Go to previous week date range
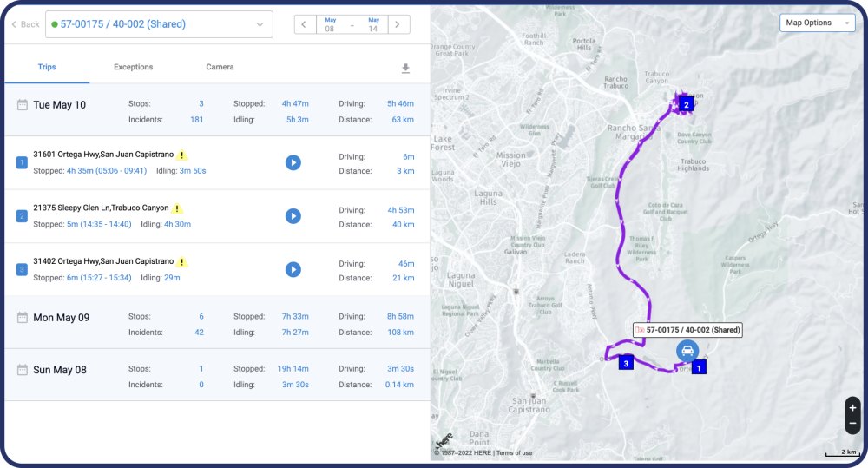Screen dimensions: 868x468 (x=305, y=24)
